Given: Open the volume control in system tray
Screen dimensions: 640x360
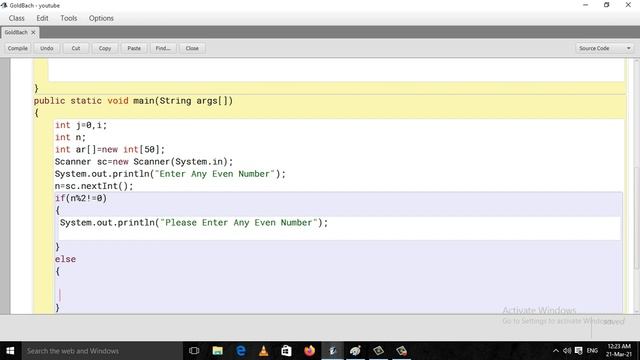Looking at the screenshot, I should [x=567, y=351].
